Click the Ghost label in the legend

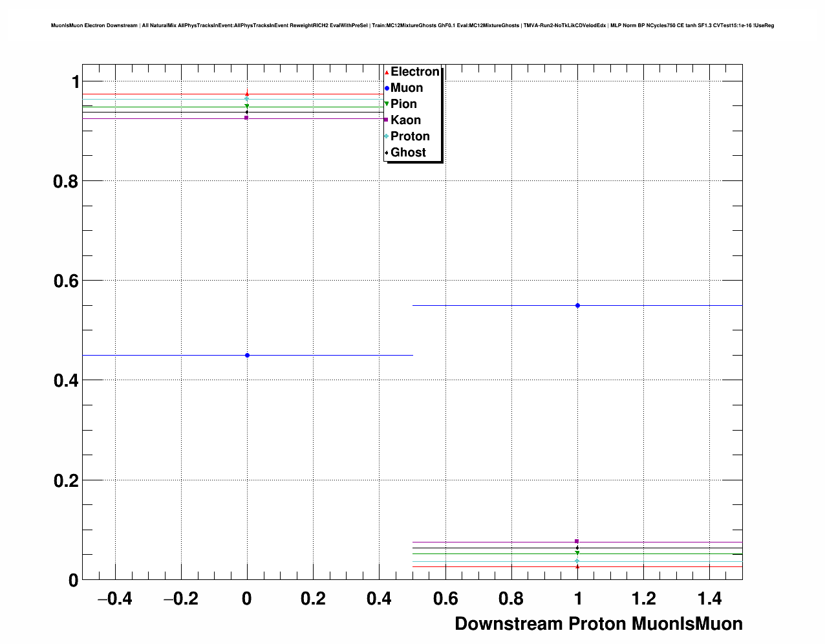408,153
